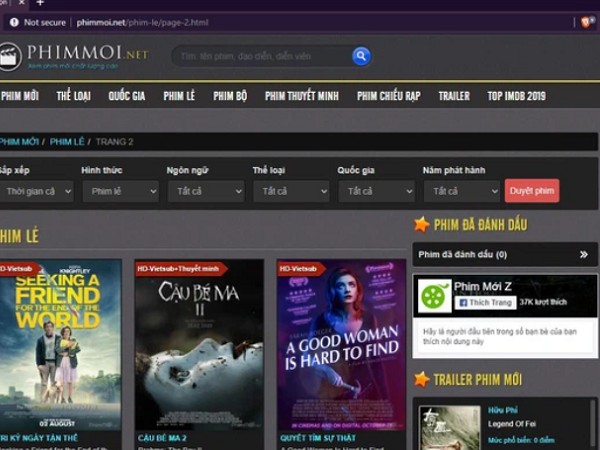Click the Quyết tìm sự thật title link
This screenshot has height=450, width=600.
(x=318, y=438)
